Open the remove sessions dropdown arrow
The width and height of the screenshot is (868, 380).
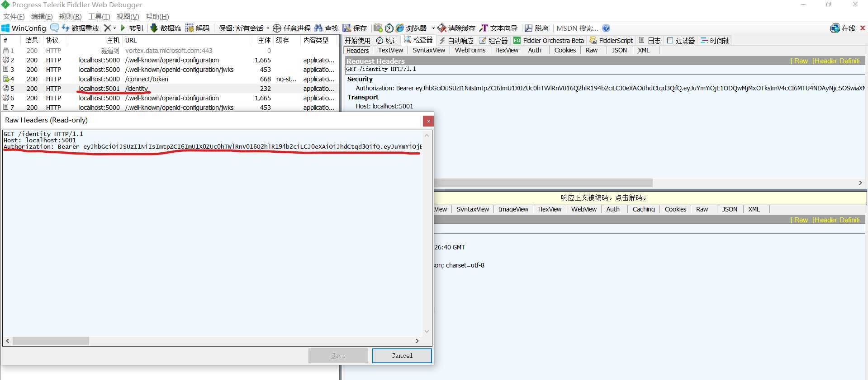coord(114,28)
